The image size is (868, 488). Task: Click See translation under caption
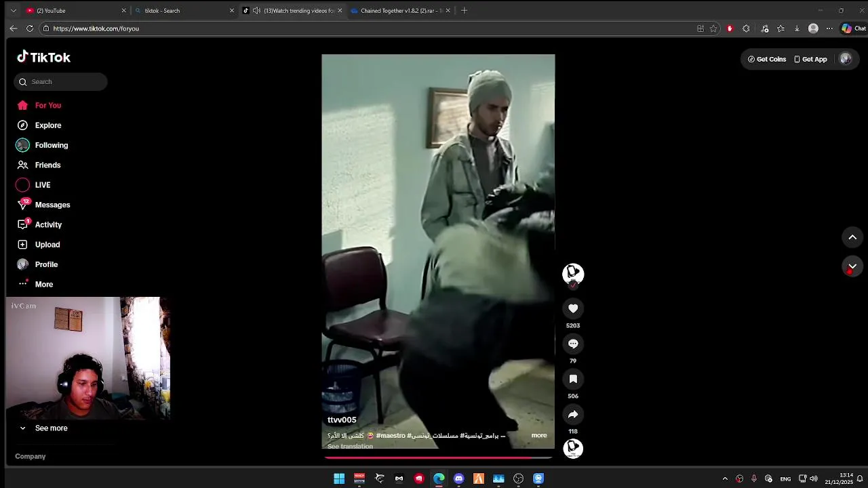pyautogui.click(x=350, y=447)
